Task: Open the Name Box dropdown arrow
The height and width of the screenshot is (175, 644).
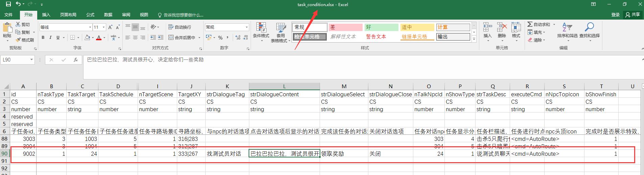Action: (x=31, y=60)
